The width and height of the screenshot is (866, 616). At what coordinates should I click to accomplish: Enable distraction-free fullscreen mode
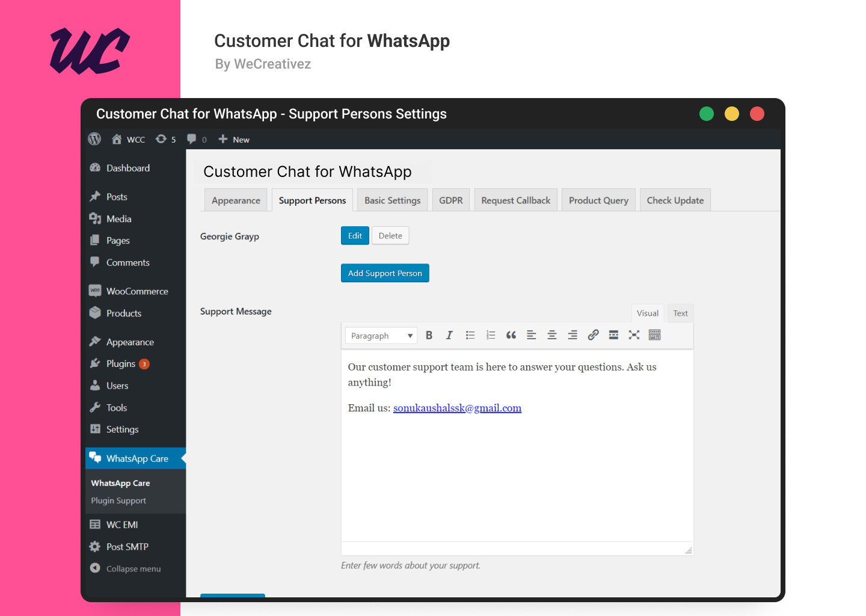[x=634, y=335]
